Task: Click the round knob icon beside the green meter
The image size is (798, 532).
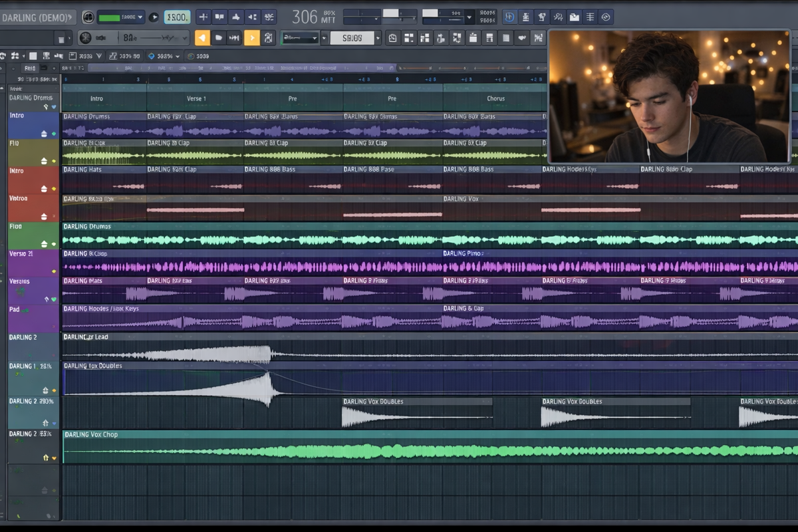Action: point(88,17)
